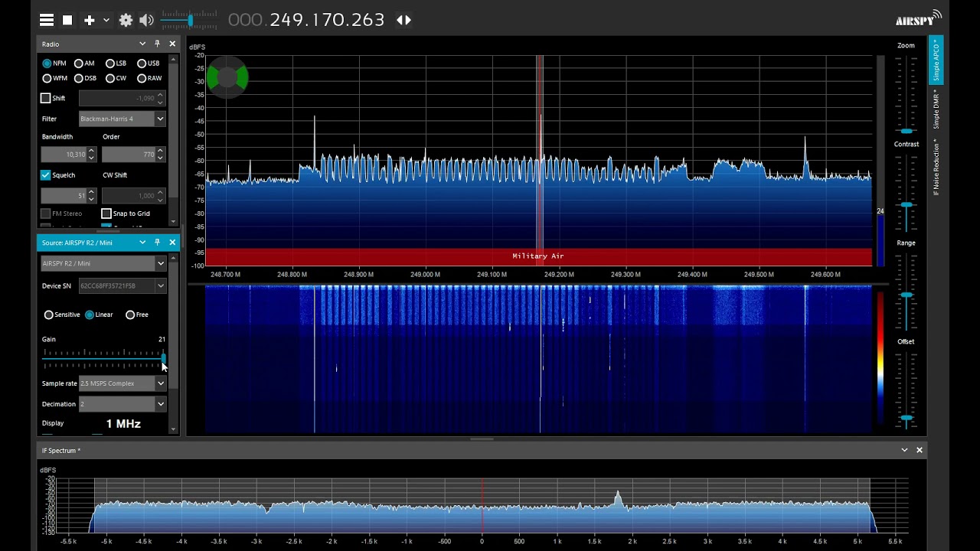The image size is (980, 551).
Task: Click the waterfall display area at 249.000 M
Action: coord(426,360)
